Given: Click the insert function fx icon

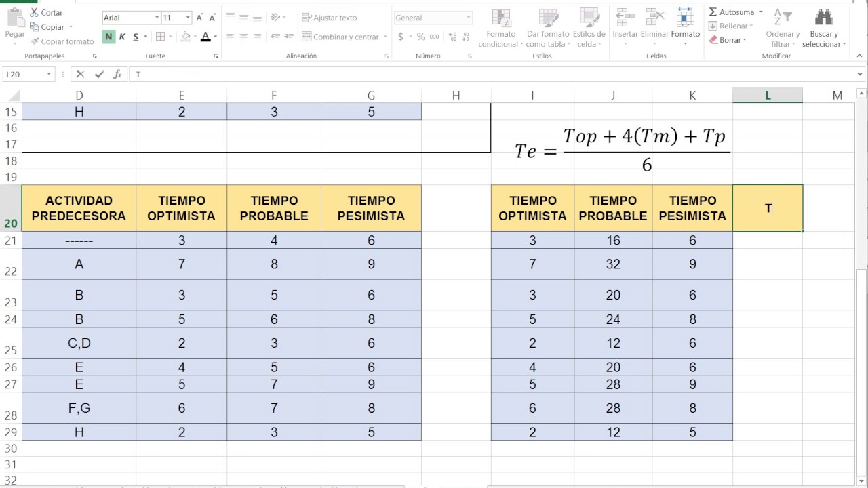Looking at the screenshot, I should coord(117,74).
